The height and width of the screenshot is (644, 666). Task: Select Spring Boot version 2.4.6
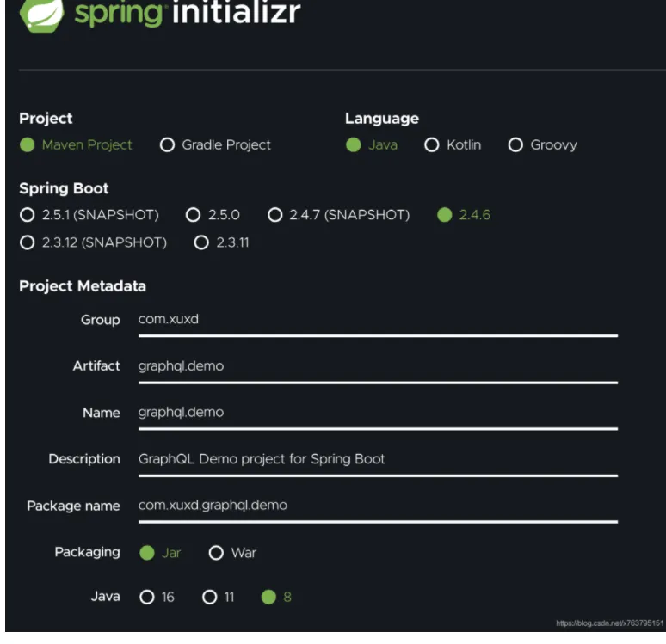445,215
